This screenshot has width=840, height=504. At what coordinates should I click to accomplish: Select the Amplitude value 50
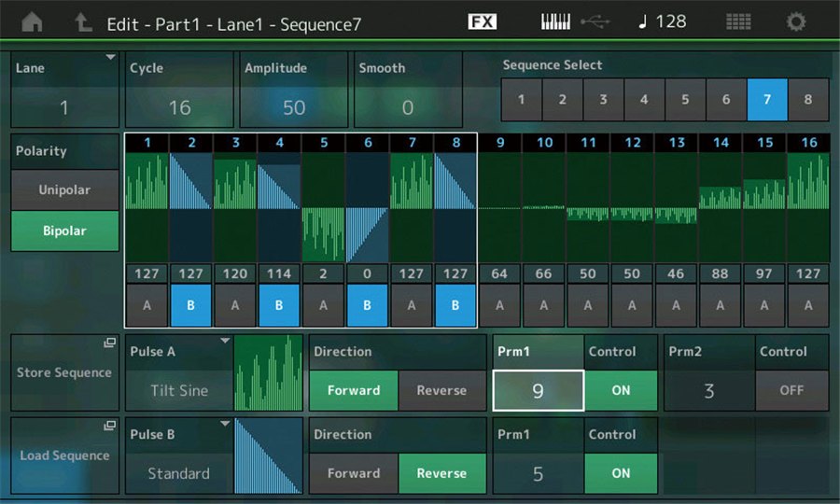pos(294,107)
